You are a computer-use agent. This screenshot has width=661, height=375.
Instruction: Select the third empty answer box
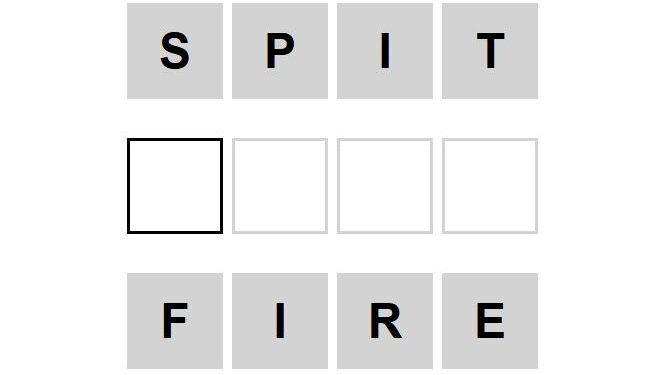[x=385, y=186]
